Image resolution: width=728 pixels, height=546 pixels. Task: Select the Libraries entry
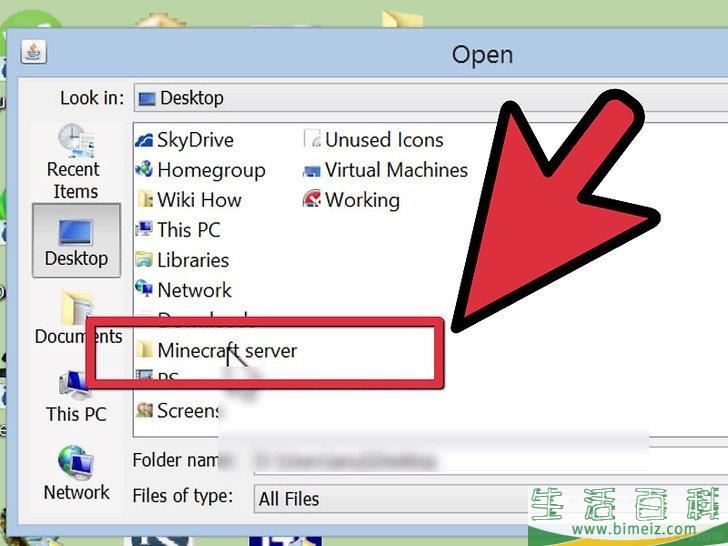[182, 260]
